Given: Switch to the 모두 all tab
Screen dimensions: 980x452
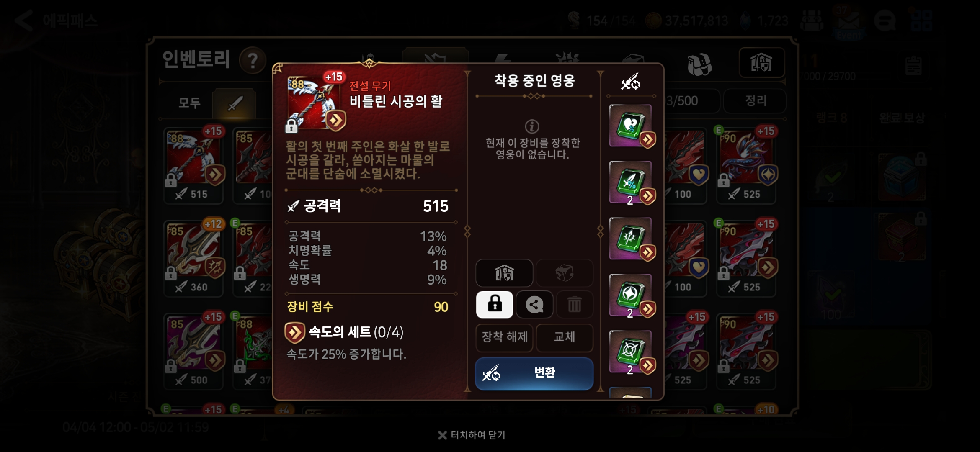Looking at the screenshot, I should (x=189, y=103).
